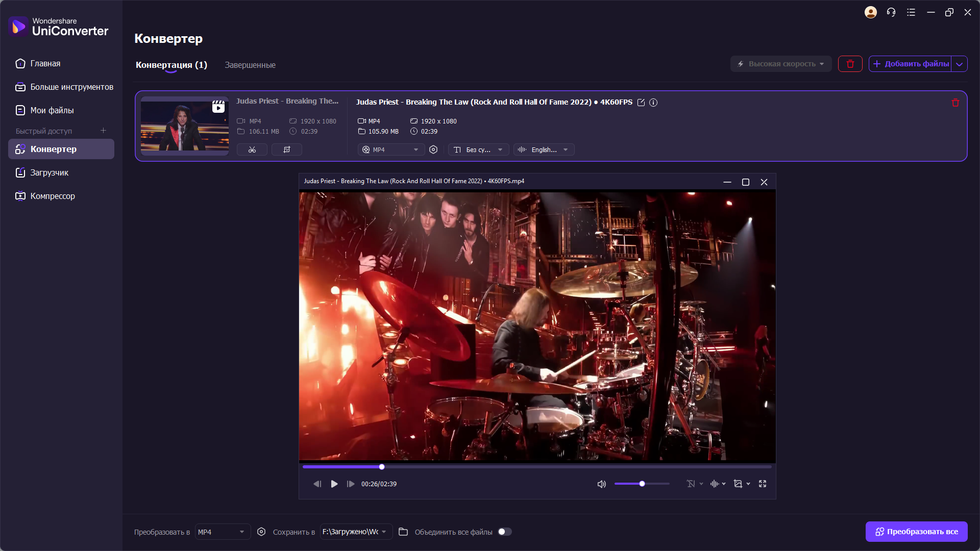Mute the player volume speaker icon
This screenshot has height=551, width=980.
click(x=602, y=484)
